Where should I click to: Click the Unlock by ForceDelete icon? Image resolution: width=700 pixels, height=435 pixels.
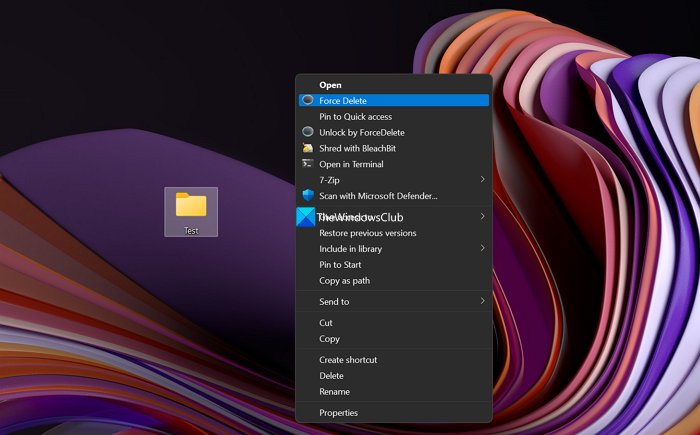coord(308,132)
